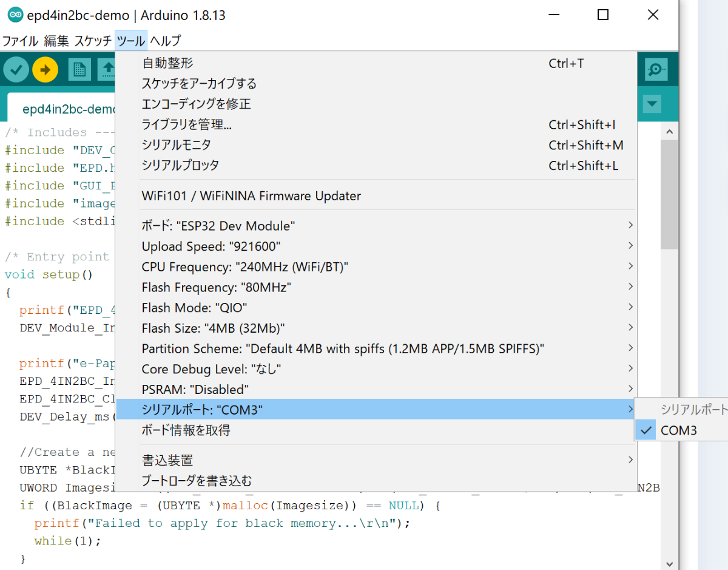The width and height of the screenshot is (728, 570).
Task: Click the UWORD Imagesi code line
Action: coord(67,487)
